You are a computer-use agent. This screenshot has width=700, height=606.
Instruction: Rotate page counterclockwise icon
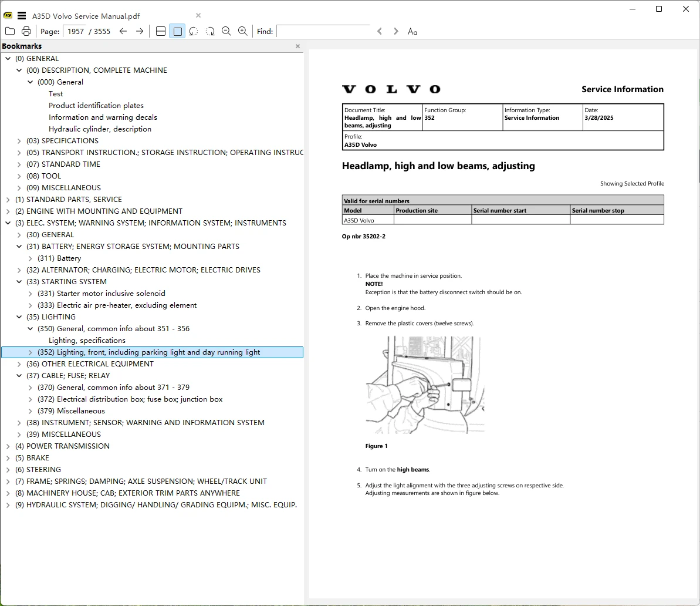[x=193, y=31]
